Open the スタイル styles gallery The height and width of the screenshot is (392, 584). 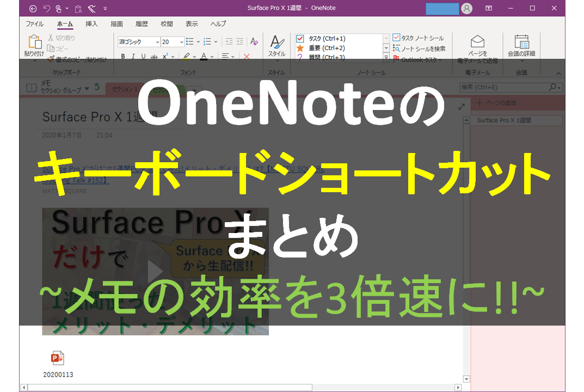[276, 48]
